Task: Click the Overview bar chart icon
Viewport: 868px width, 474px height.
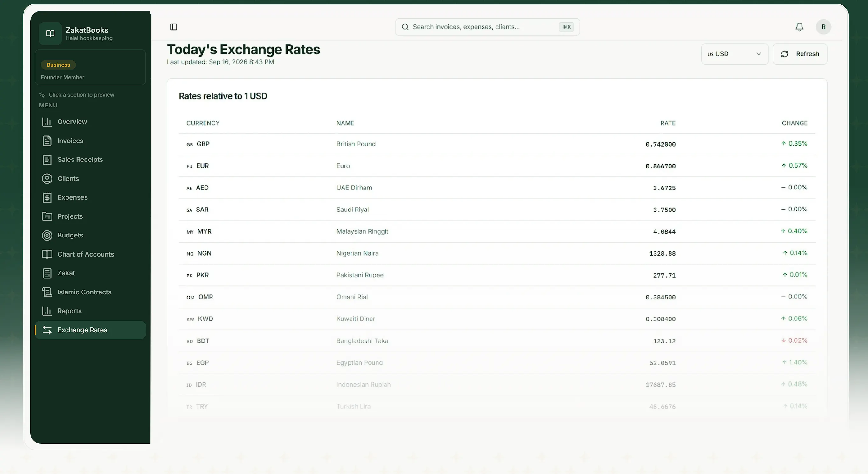Action: [47, 122]
